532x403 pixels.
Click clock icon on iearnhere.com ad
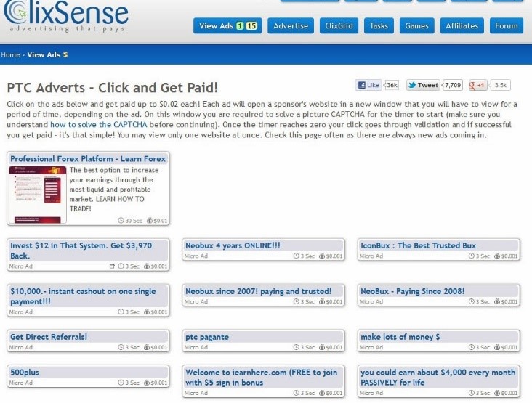297,393
